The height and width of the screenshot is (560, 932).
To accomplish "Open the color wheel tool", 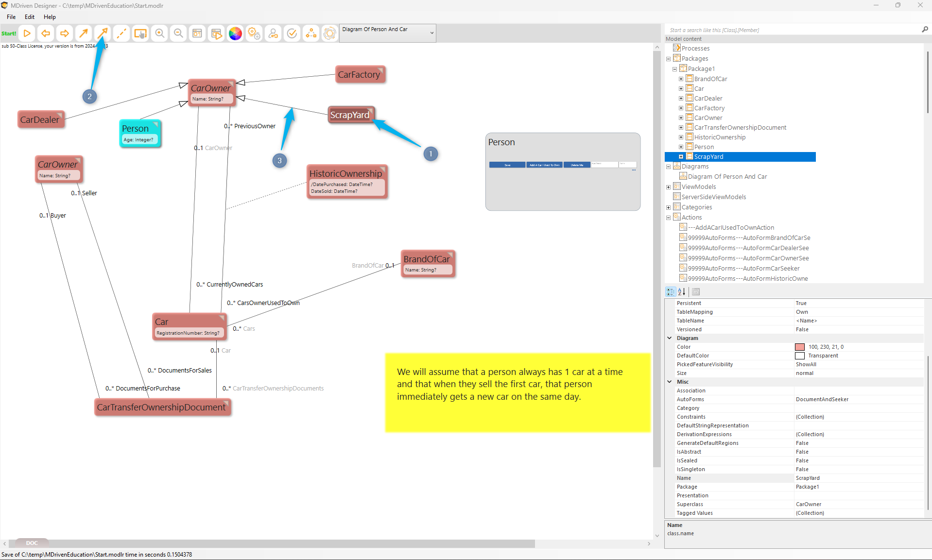I will click(235, 34).
